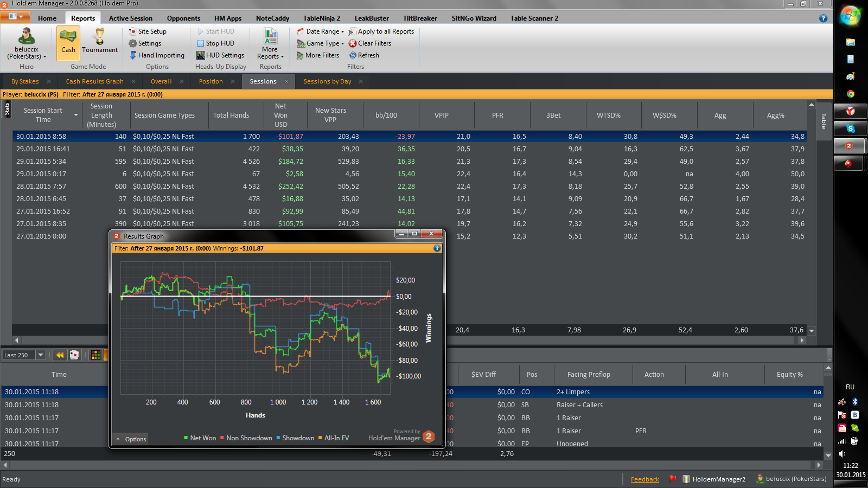Select the 28.01.2015 7:57 session row

click(x=410, y=187)
